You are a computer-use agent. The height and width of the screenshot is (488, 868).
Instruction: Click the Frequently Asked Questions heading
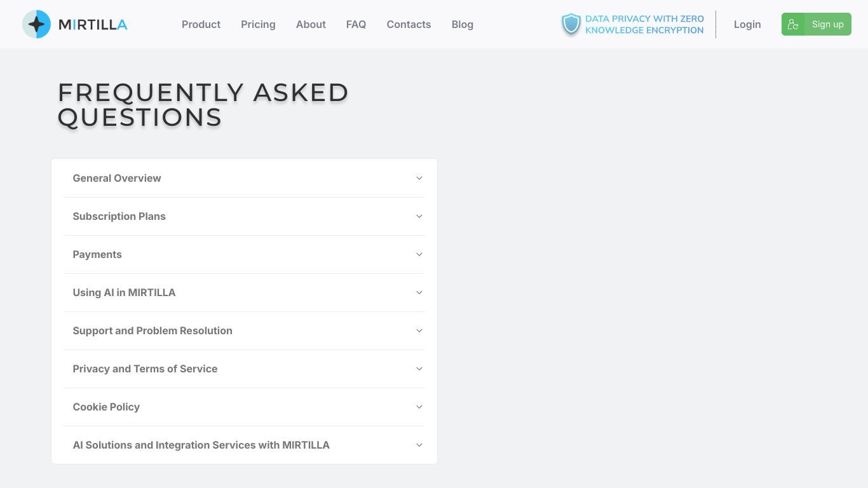point(203,105)
